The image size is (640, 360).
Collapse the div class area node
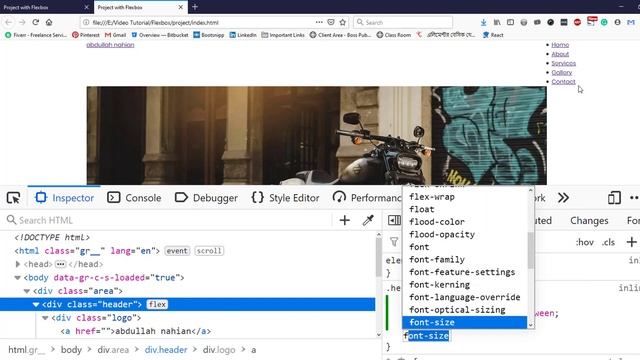pos(27,291)
